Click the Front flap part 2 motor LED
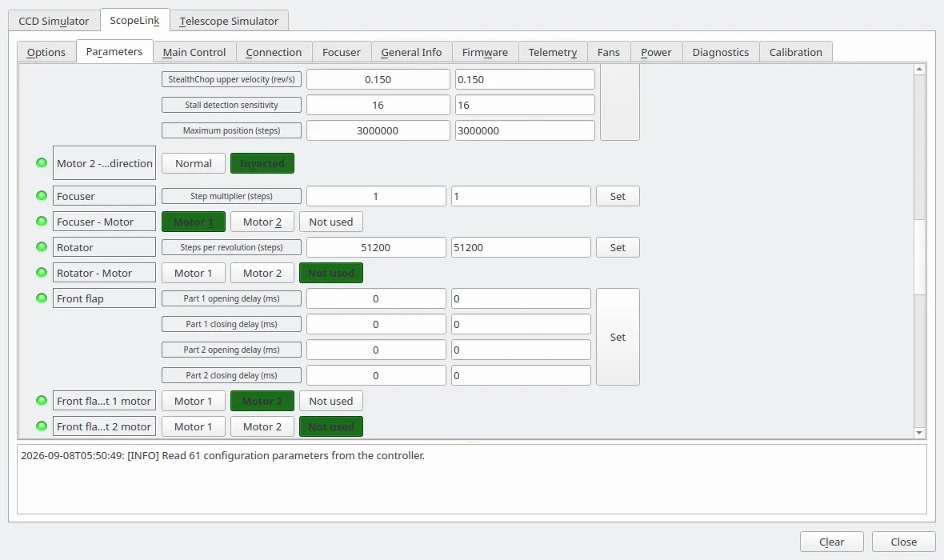944x560 pixels. coord(42,426)
